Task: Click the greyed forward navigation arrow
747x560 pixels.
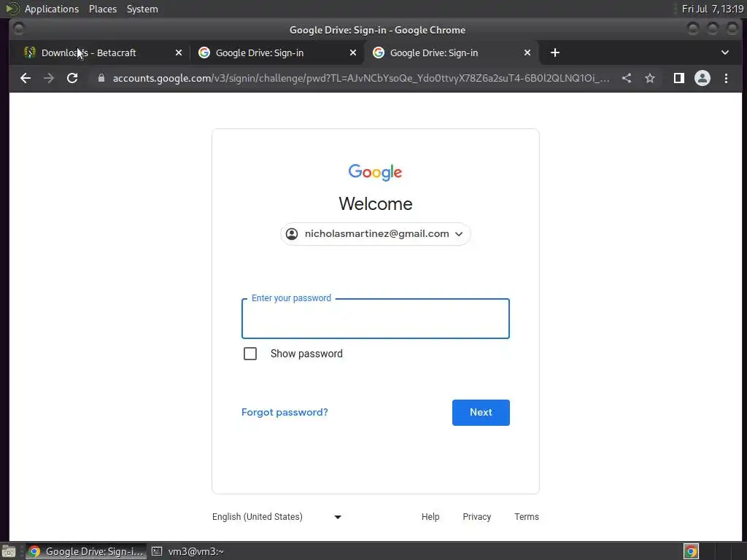Action: pos(49,78)
